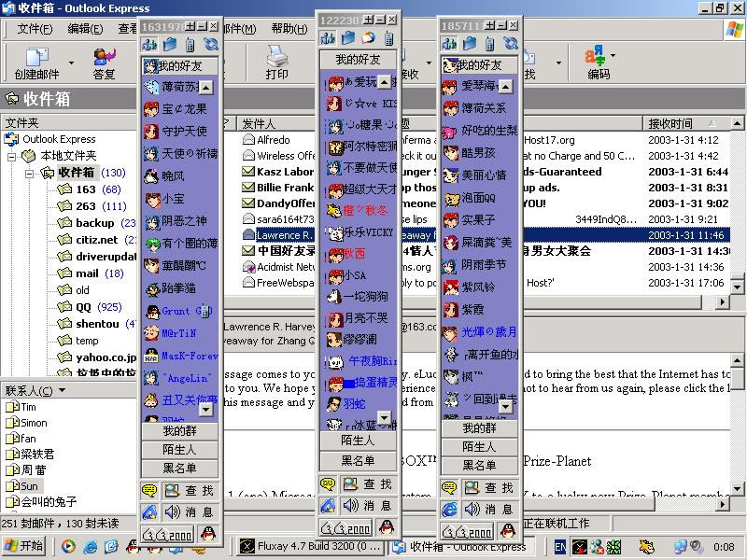Click the friends icon in QQ window 122230

click(328, 38)
